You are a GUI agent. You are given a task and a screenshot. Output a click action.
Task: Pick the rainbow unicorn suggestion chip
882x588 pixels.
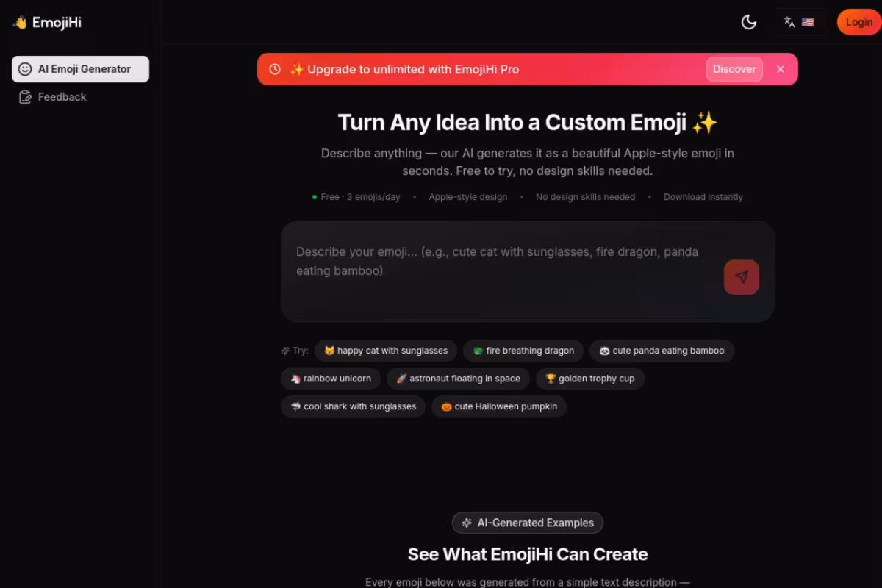[x=331, y=379]
